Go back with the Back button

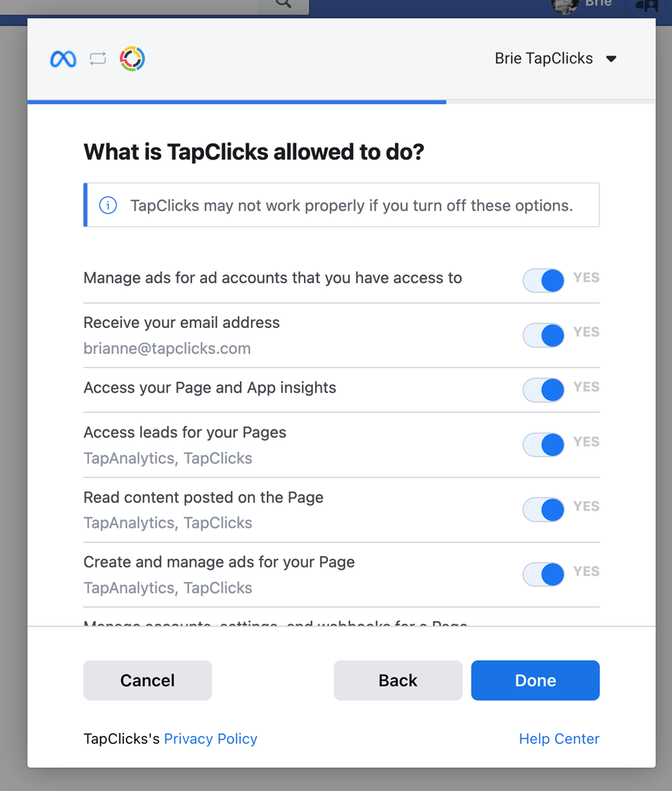pos(398,680)
